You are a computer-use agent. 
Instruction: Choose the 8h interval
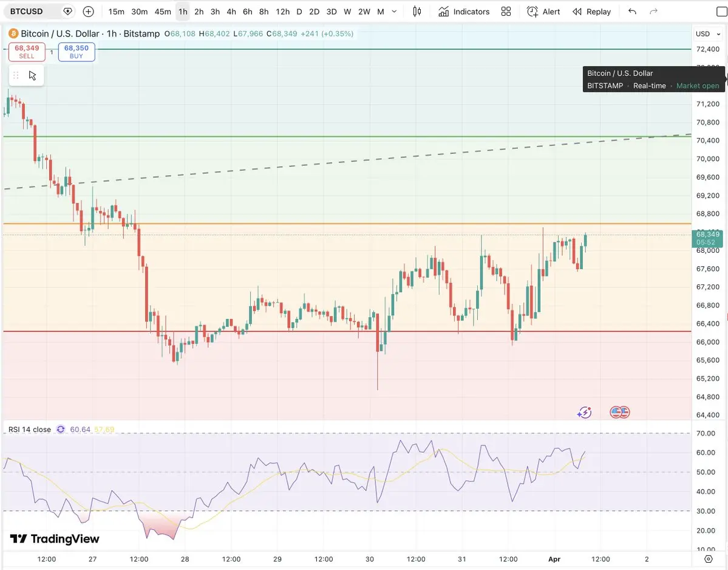click(x=264, y=12)
